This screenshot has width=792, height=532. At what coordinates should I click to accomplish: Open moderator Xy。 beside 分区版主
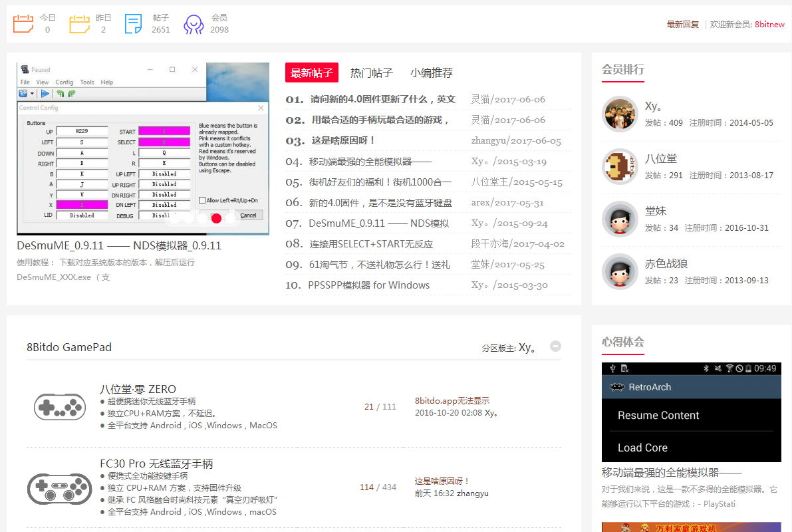(x=527, y=348)
